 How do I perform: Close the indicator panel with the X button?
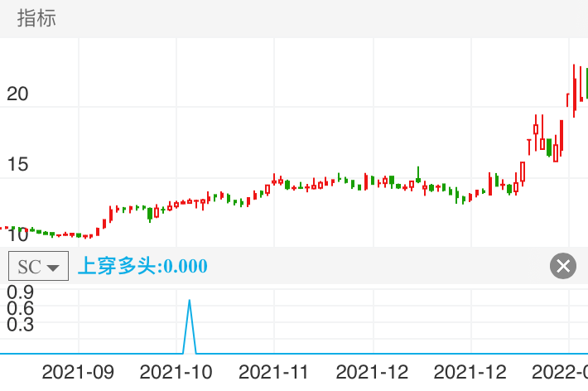562,266
